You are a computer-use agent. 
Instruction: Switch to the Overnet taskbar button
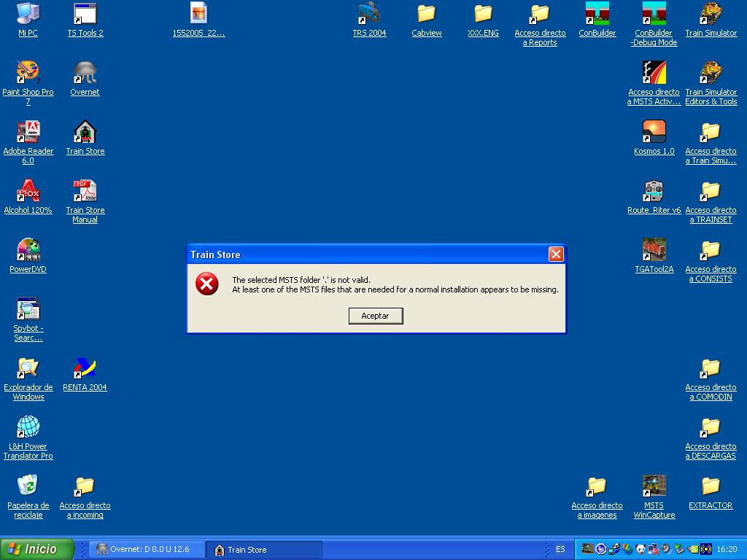pyautogui.click(x=148, y=549)
